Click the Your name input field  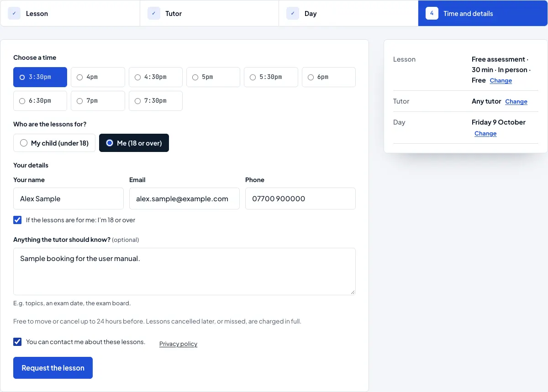tap(68, 199)
